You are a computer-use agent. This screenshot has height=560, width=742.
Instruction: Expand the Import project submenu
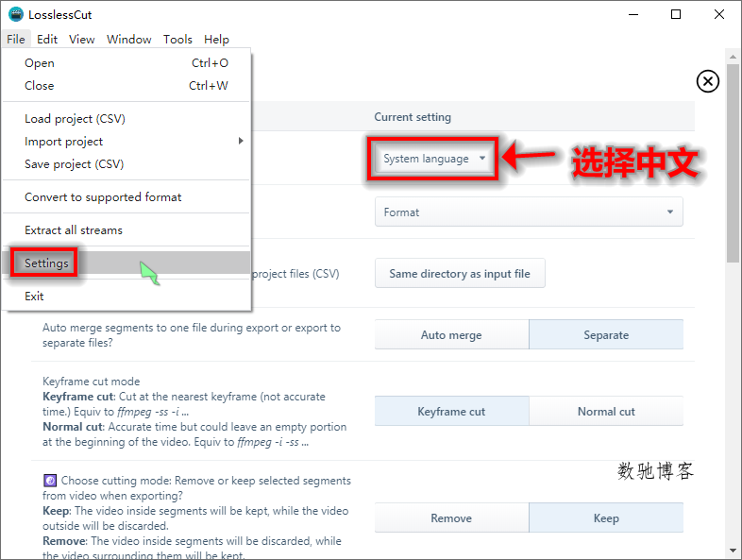[x=126, y=142]
